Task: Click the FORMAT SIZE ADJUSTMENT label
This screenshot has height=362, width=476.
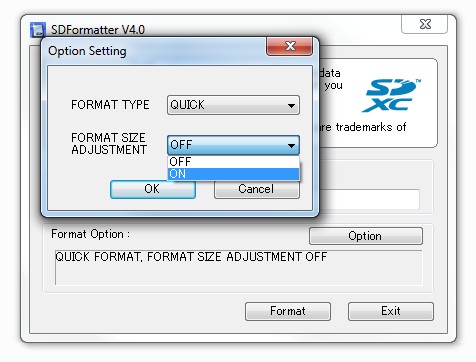Action: coord(109,144)
